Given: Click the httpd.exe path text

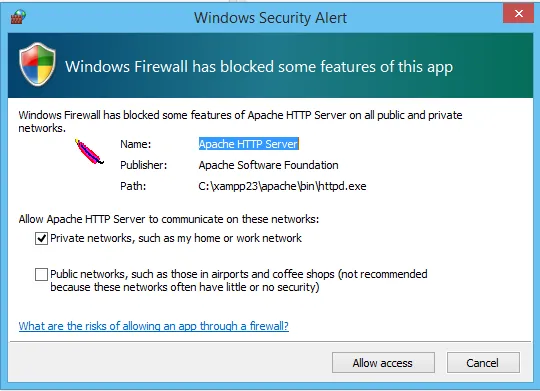Looking at the screenshot, I should (x=282, y=186).
